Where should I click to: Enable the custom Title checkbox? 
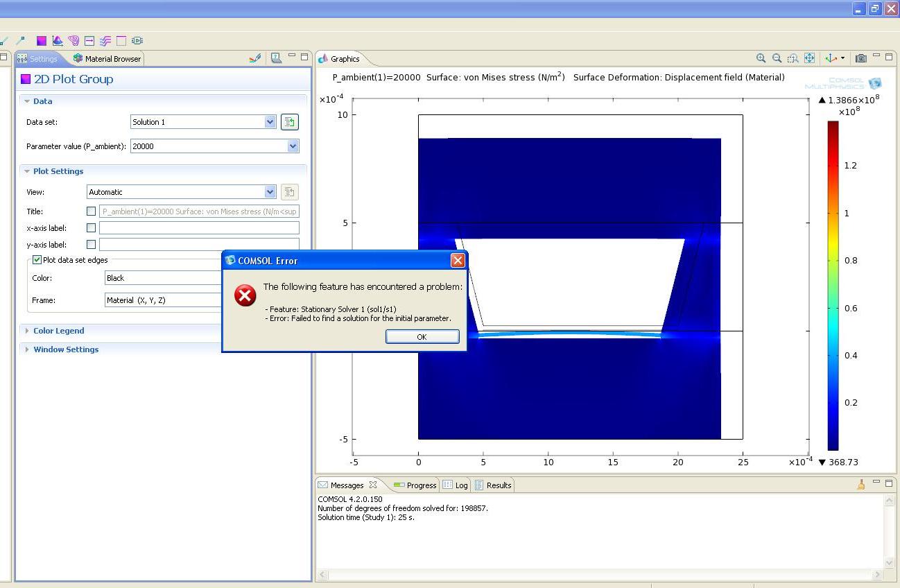click(91, 211)
